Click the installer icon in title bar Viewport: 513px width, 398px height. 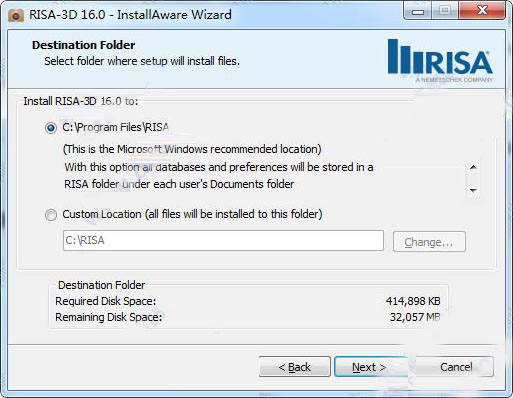[x=15, y=15]
